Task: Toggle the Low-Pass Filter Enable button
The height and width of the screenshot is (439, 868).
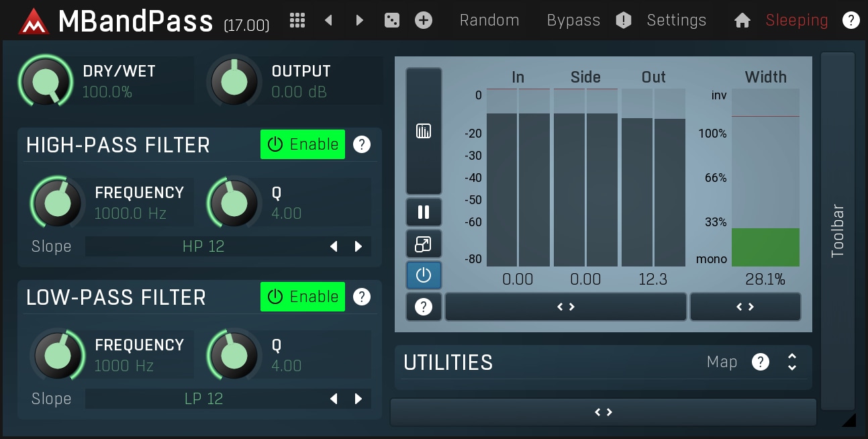Action: 303,297
